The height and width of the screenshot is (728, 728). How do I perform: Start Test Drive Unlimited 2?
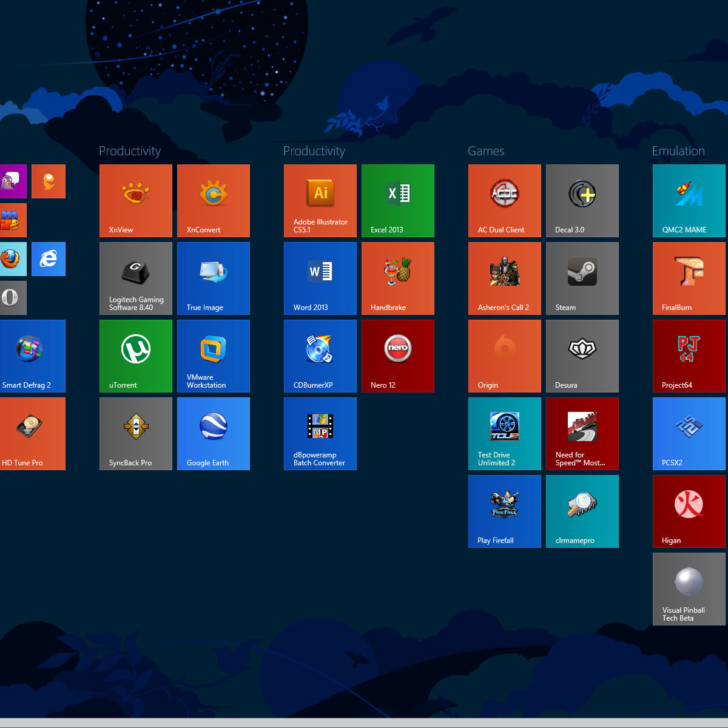505,434
